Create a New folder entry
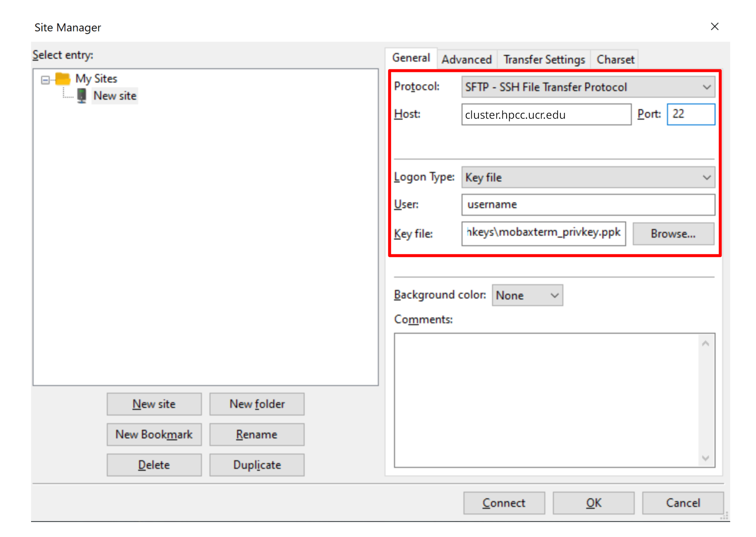756x537 pixels. (x=257, y=404)
